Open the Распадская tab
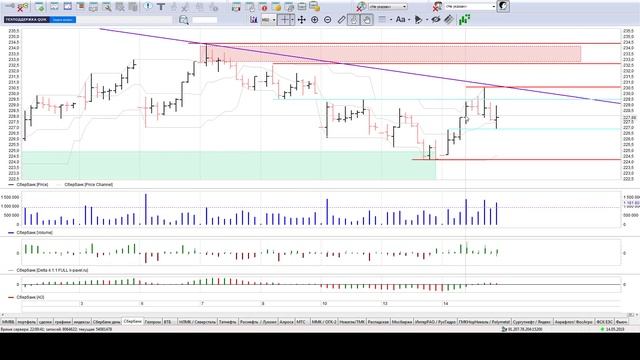The width and height of the screenshot is (640, 360). 378,322
